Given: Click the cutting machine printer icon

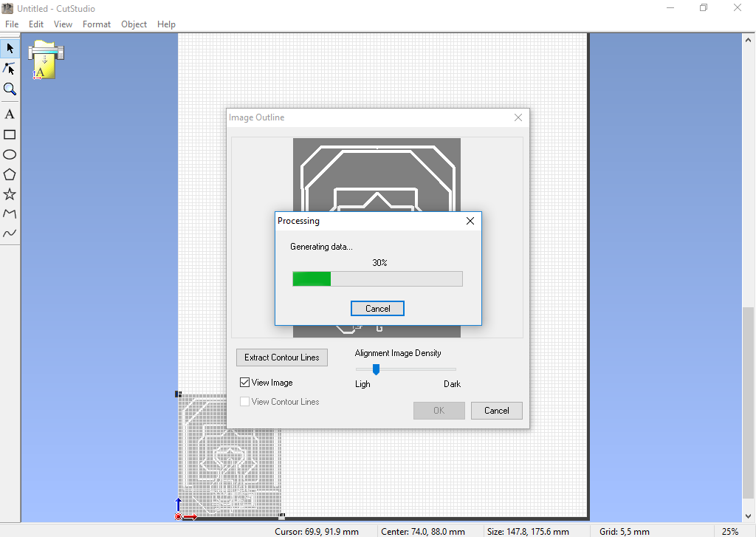Looking at the screenshot, I should [x=46, y=59].
